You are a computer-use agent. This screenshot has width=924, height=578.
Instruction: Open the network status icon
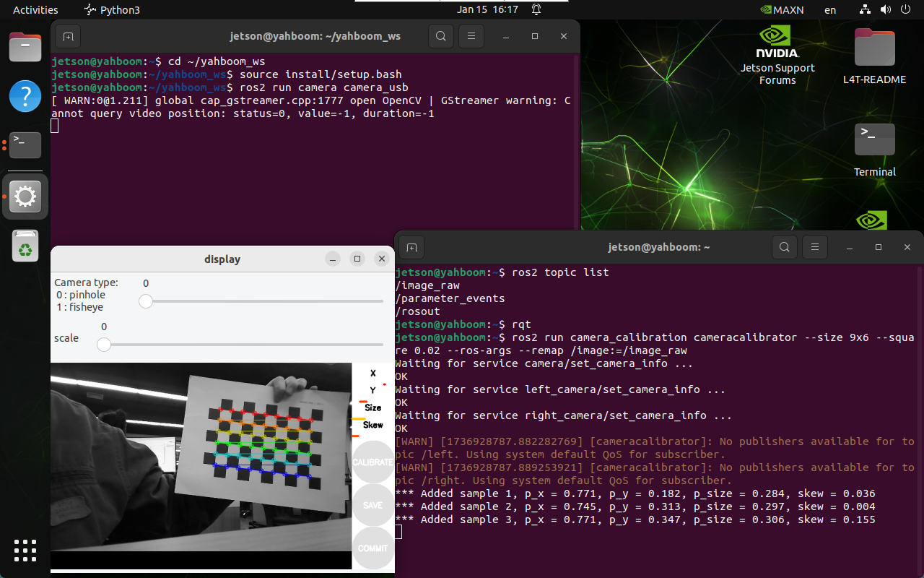[865, 10]
